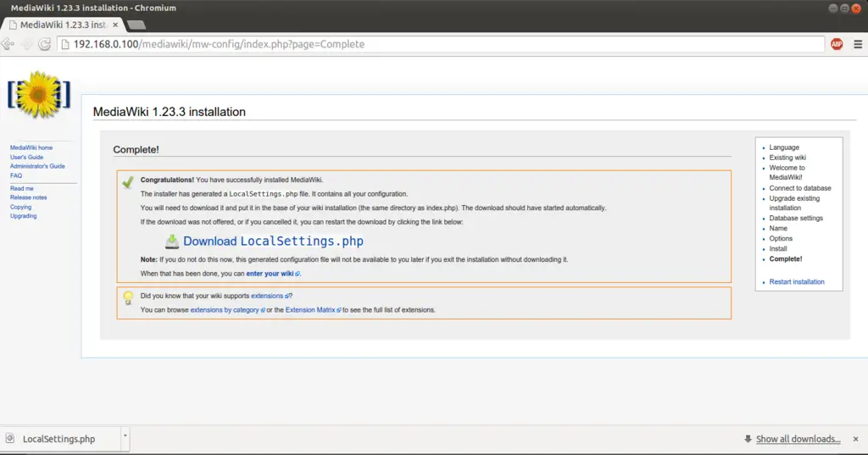
Task: Click the browser forward arrow
Action: [26, 44]
